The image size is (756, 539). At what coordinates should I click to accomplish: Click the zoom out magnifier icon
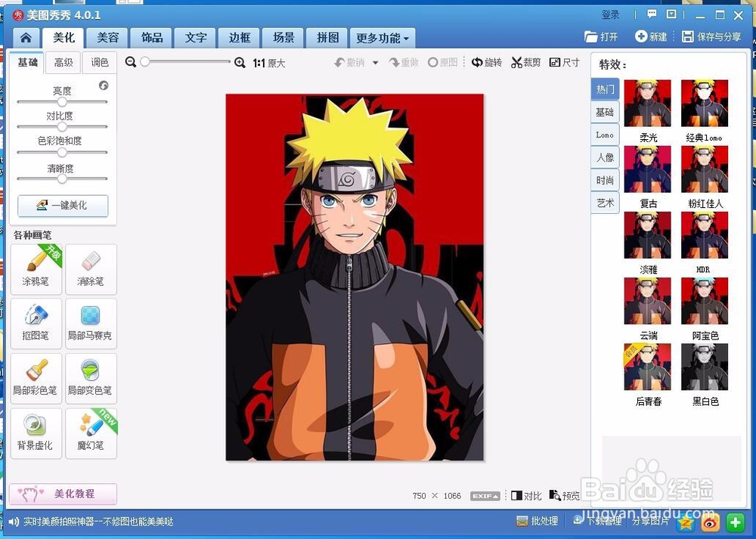point(130,62)
